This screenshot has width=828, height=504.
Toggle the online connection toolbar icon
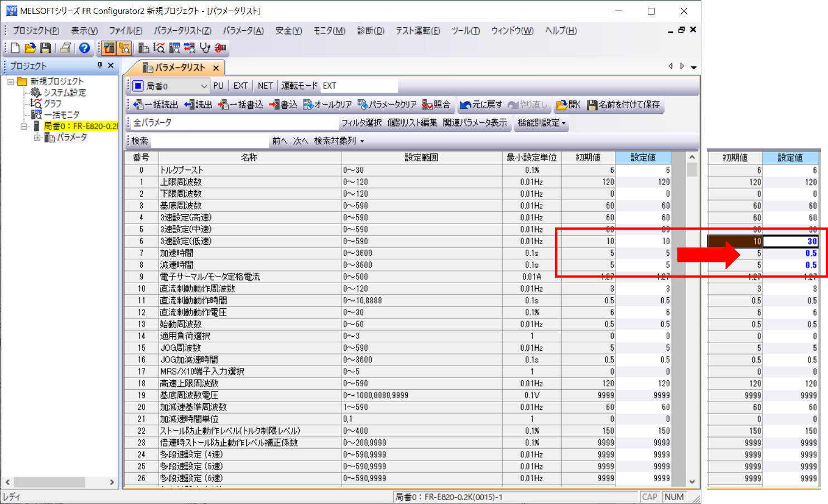point(109,48)
